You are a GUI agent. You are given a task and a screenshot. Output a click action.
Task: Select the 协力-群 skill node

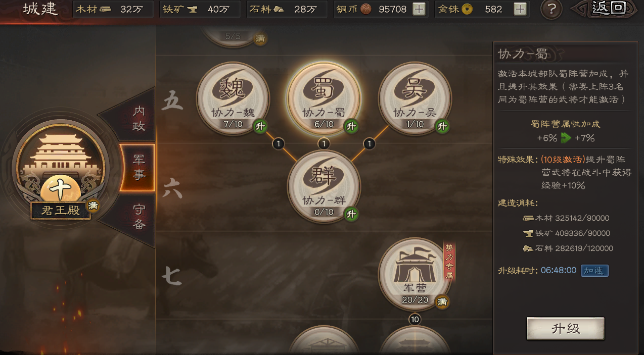[x=324, y=187]
